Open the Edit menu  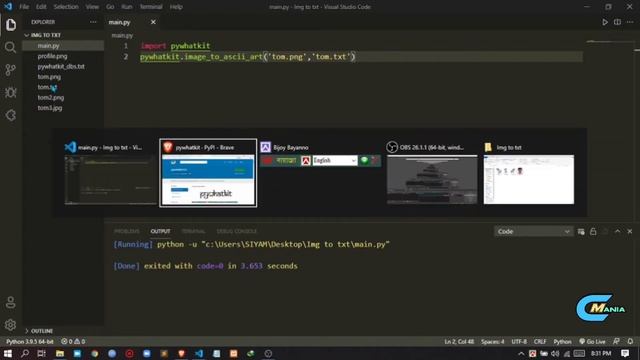pos(41,7)
